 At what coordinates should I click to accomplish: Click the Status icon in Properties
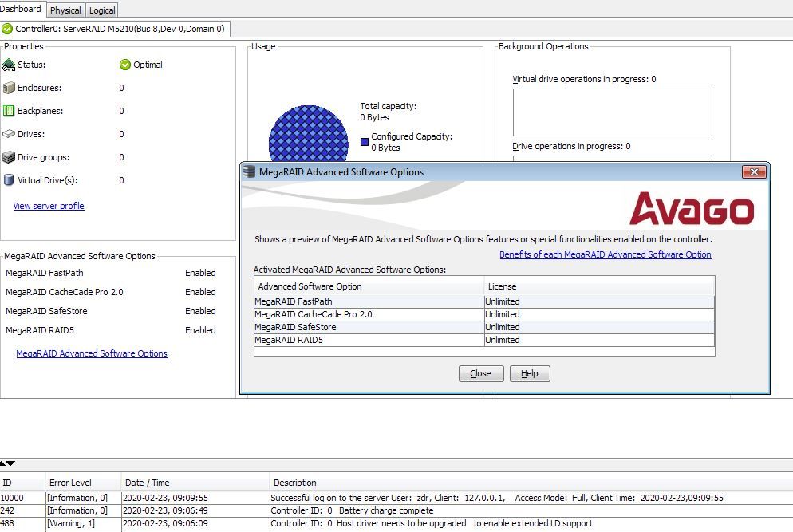(x=9, y=65)
